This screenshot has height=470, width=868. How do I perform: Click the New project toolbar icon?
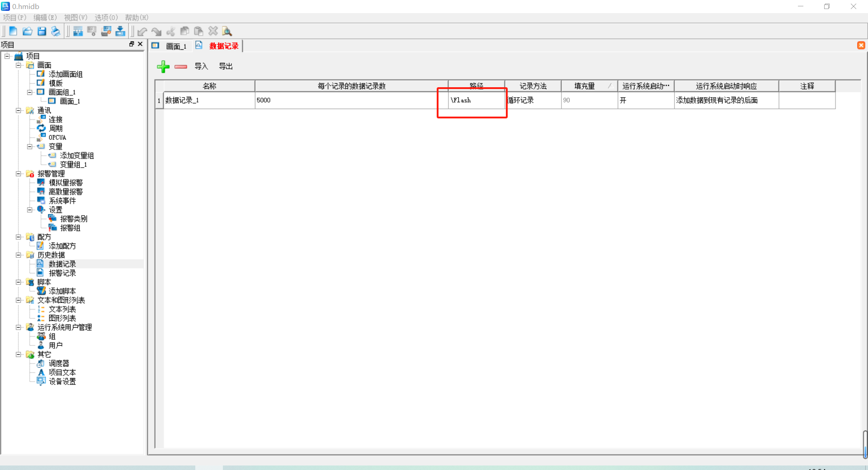[x=13, y=31]
